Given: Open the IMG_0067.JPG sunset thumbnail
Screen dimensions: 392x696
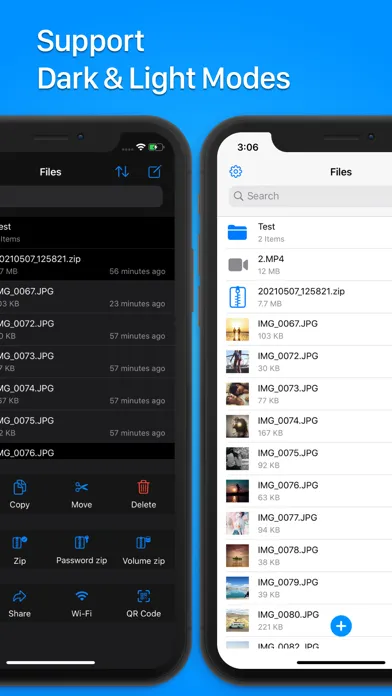Looking at the screenshot, I should point(238,329).
